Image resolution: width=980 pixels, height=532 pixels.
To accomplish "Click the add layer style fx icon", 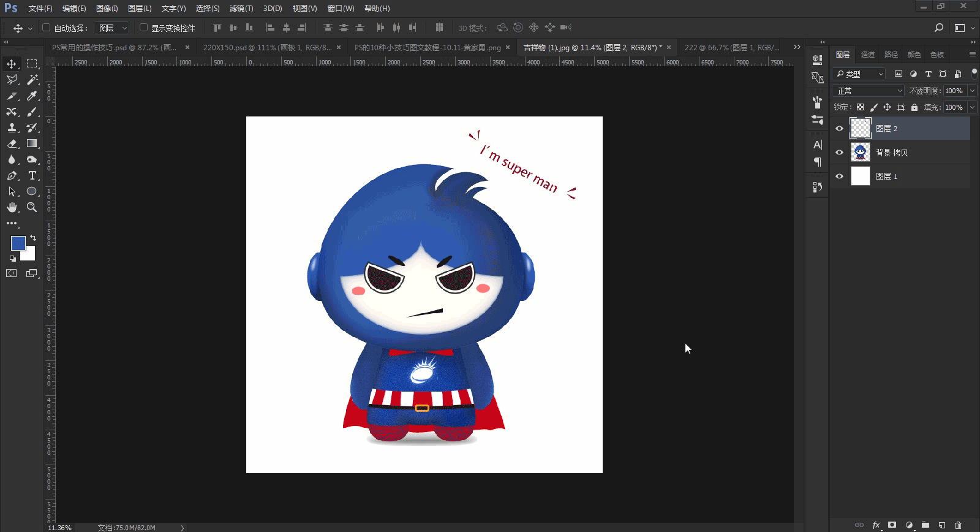I will (876, 525).
